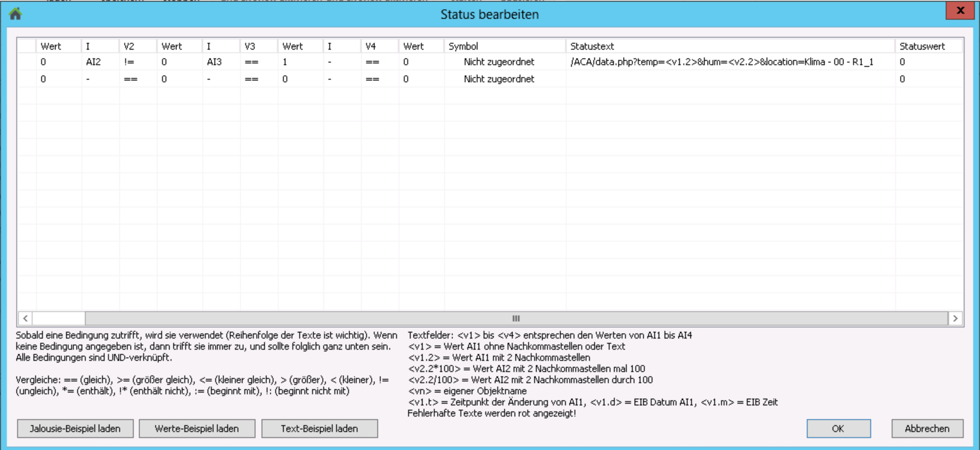The height and width of the screenshot is (450, 980).
Task: Click the left arrow of horizontal scrollbar
Action: pyautogui.click(x=25, y=318)
